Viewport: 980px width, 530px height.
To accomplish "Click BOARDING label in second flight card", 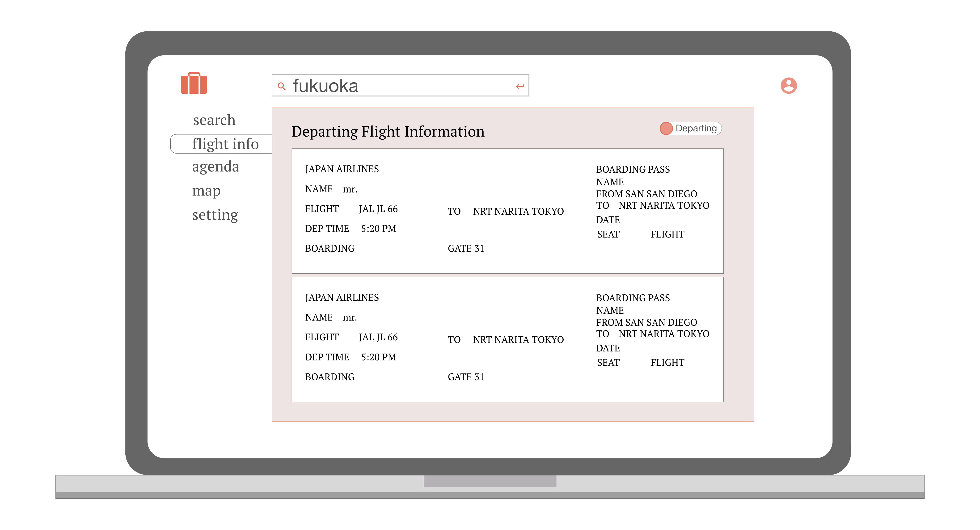I will pyautogui.click(x=330, y=377).
